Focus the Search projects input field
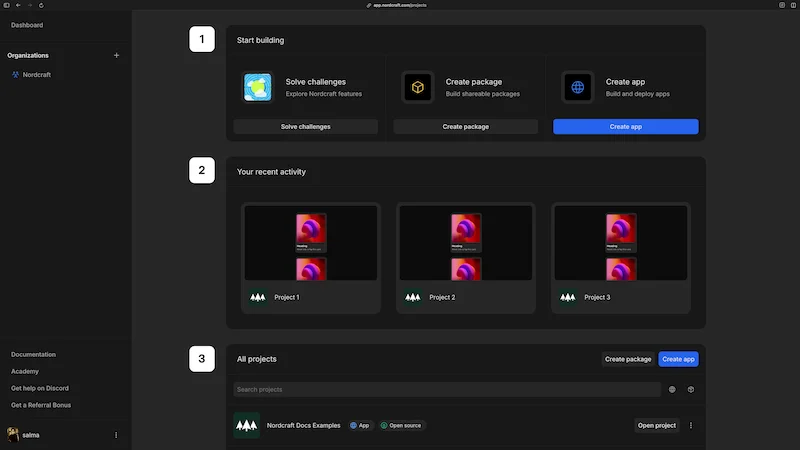Screen dimensions: 800x450 [x=447, y=389]
